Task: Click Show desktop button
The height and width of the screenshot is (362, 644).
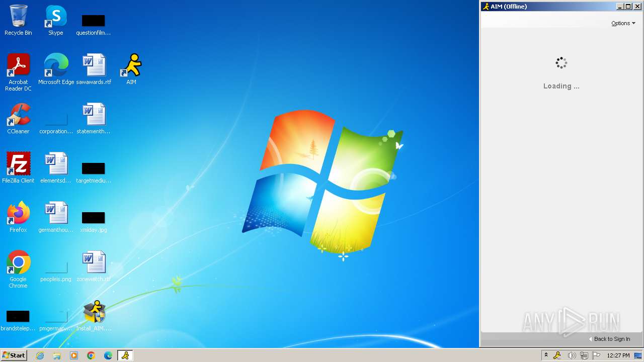Action: pos(638,355)
